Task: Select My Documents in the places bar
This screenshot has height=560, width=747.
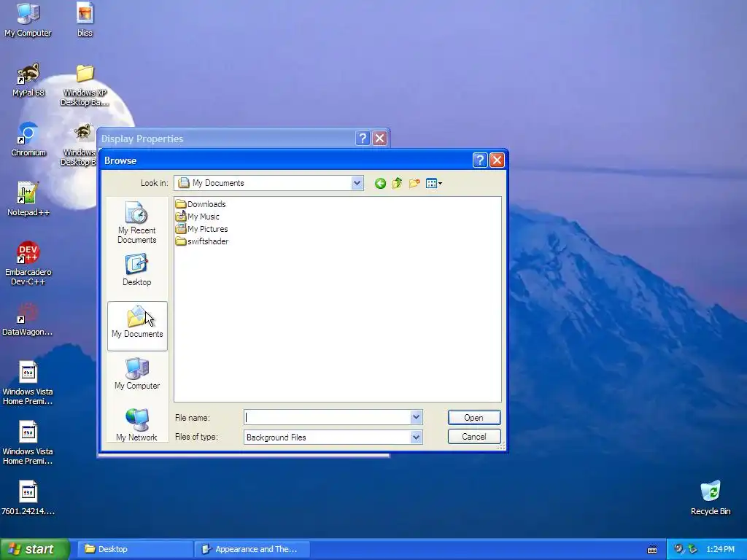Action: tap(137, 326)
